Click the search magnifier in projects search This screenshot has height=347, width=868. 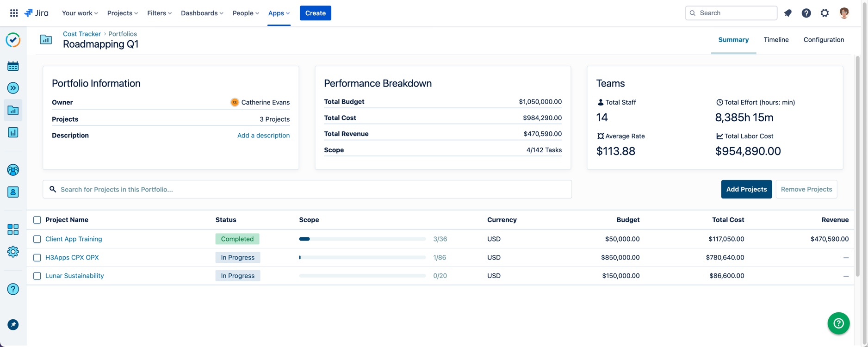(x=53, y=189)
